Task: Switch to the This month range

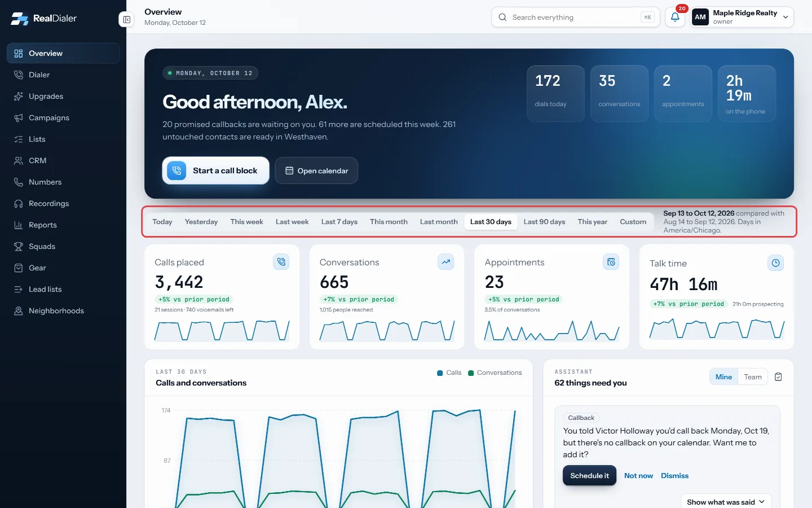Action: [389, 222]
